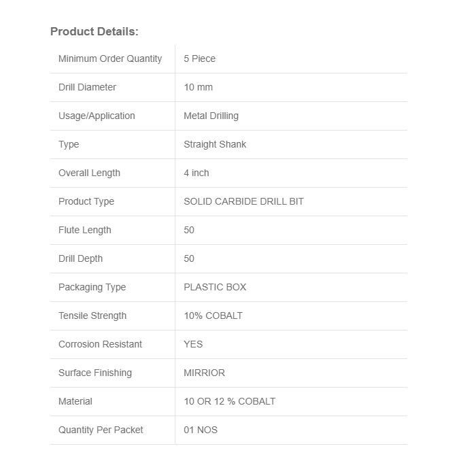The height and width of the screenshot is (476, 476).
Task: Click the Tensile Strength label
Action: pos(92,316)
